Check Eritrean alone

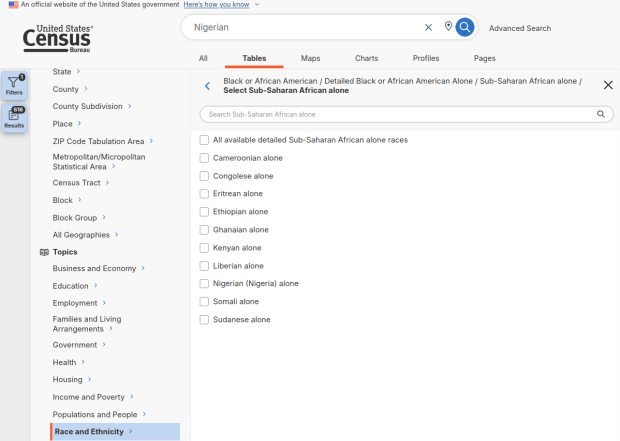point(204,194)
